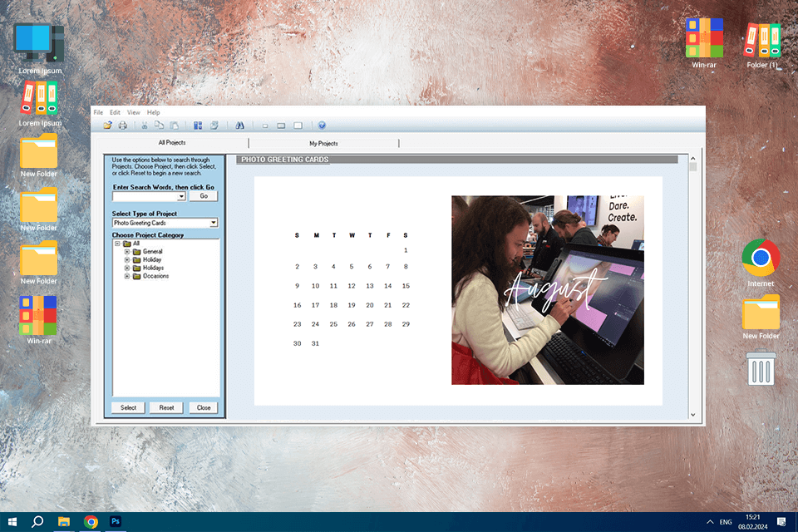Open the Windows Start menu
The width and height of the screenshot is (798, 532).
point(12,522)
